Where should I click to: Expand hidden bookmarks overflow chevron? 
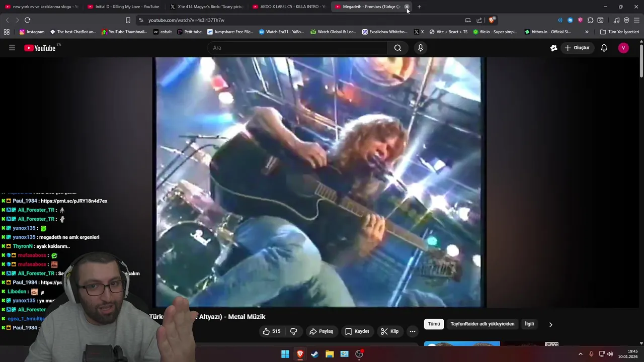coord(587,32)
